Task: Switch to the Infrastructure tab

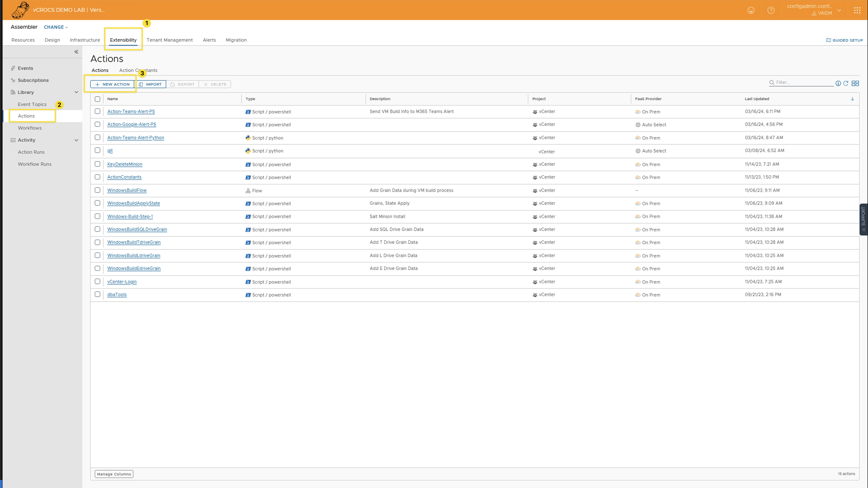Action: tap(85, 40)
